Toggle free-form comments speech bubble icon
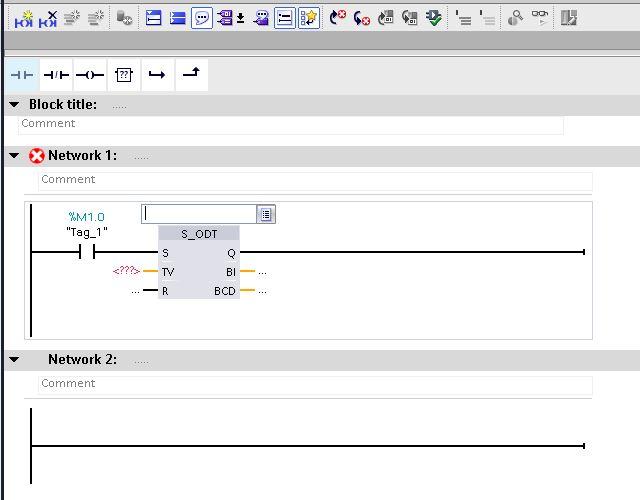The image size is (640, 500). click(x=202, y=18)
